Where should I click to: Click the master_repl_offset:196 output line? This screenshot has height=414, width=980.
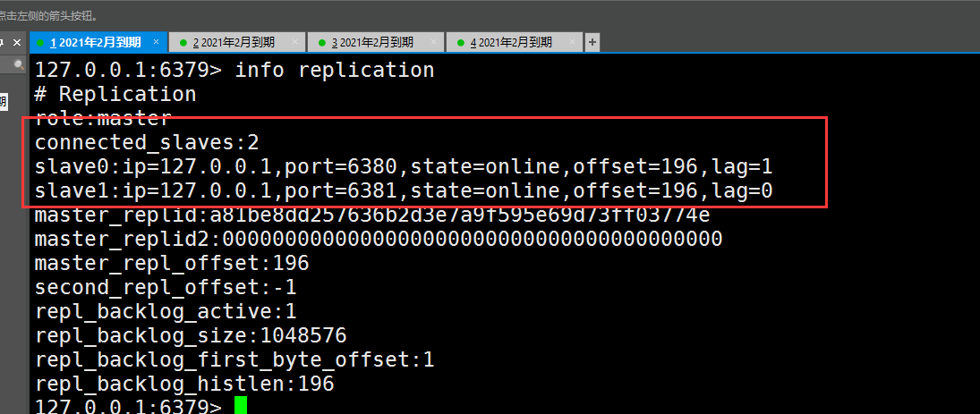click(x=172, y=263)
